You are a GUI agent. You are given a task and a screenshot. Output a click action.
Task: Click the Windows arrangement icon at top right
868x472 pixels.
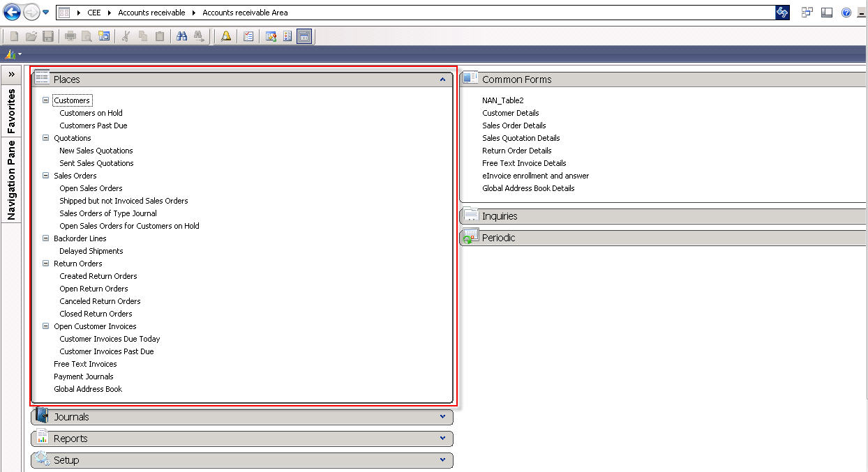807,13
